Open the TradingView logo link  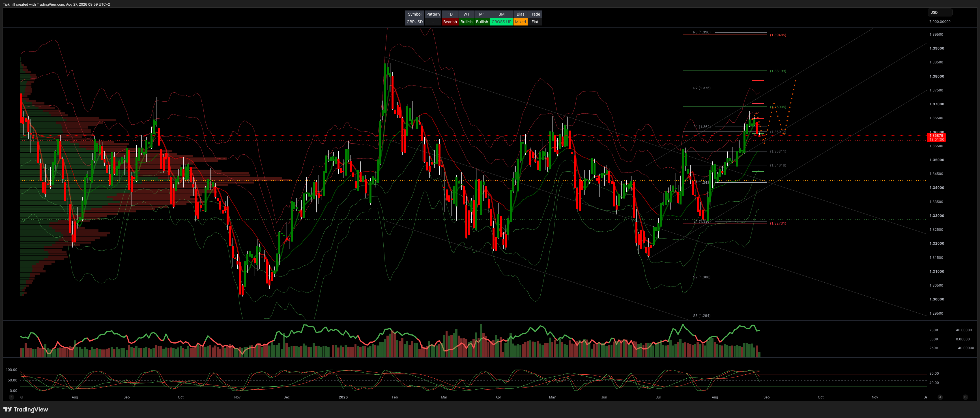coord(26,410)
